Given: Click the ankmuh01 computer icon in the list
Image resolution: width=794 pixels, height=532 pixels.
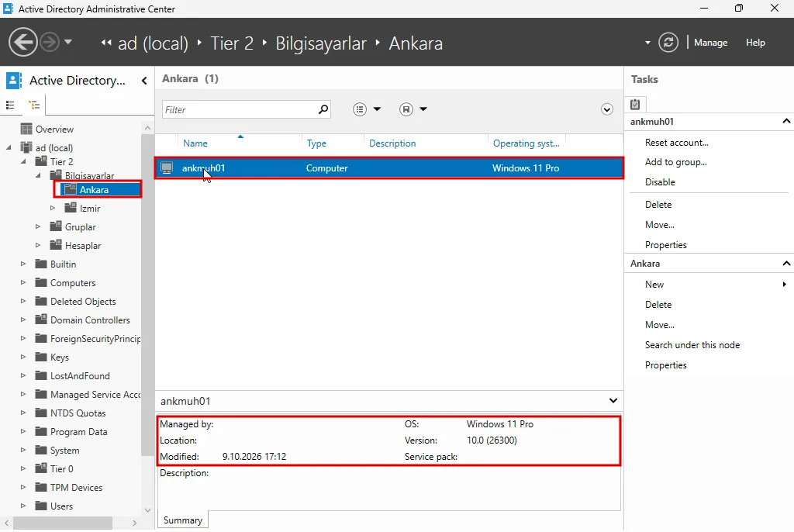Looking at the screenshot, I should [167, 168].
